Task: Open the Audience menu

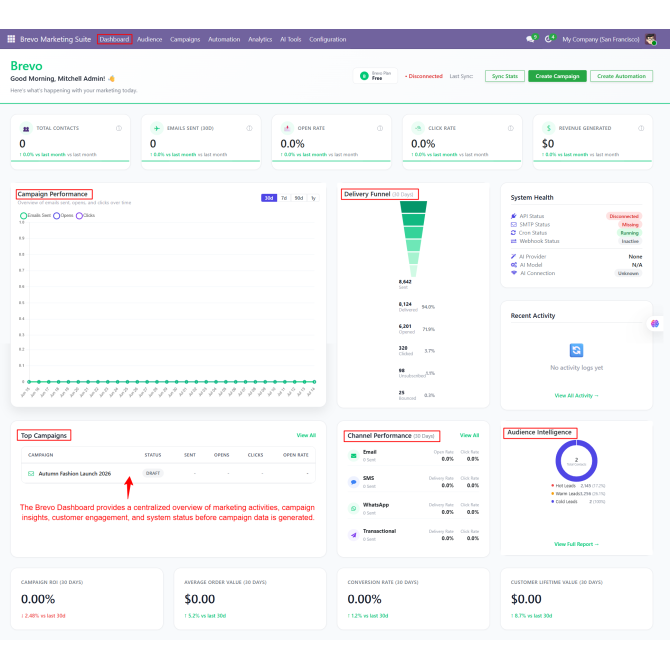Action: click(x=150, y=39)
